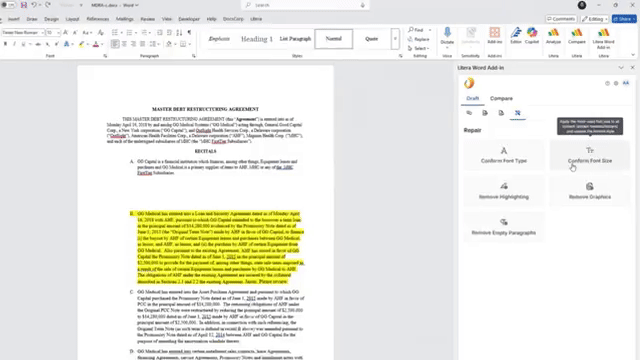Open the DocsCorp ribbon tab
Viewport: 640px width, 360px height.
[233, 19]
